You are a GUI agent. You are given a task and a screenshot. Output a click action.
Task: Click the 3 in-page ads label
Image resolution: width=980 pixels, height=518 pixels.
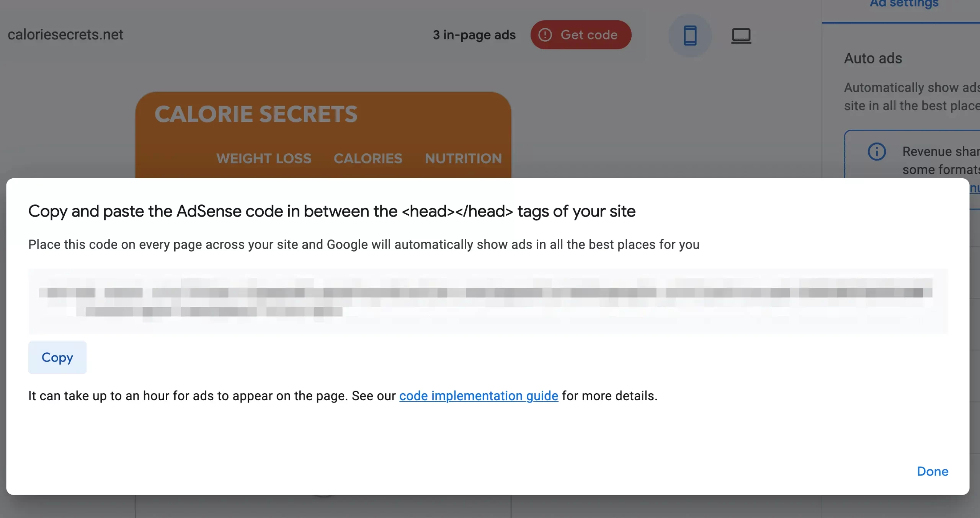(474, 35)
